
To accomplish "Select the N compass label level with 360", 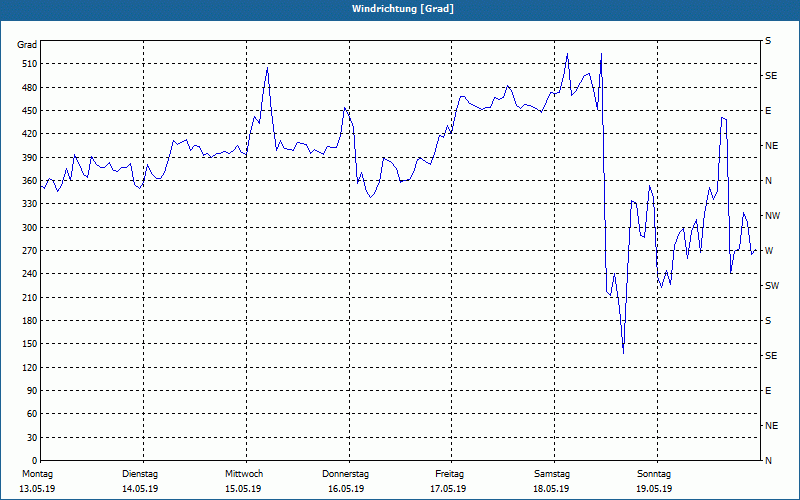I will 768,181.
